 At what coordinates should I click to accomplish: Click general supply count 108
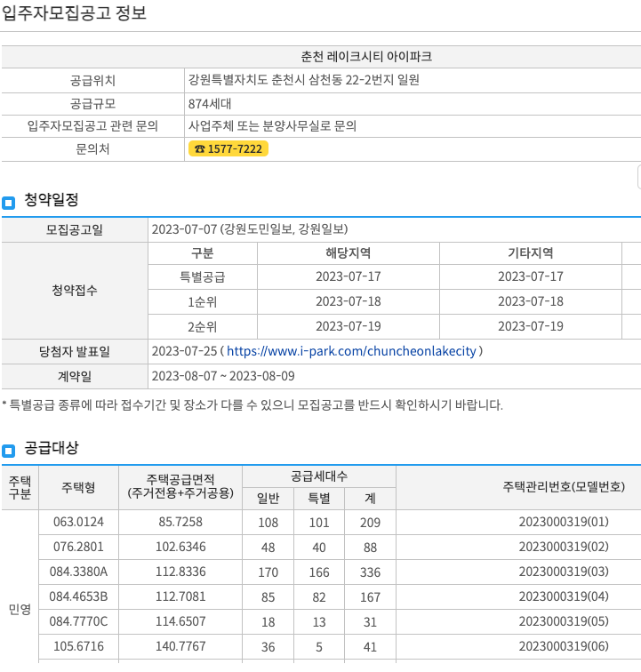pyautogui.click(x=268, y=523)
